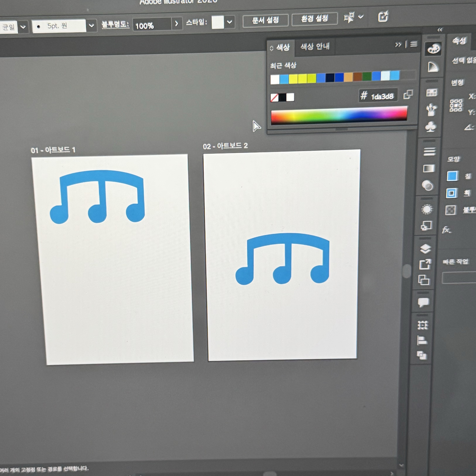Viewport: 476px width, 476px height.
Task: Open the Color panel palette icon
Action: pos(433,49)
